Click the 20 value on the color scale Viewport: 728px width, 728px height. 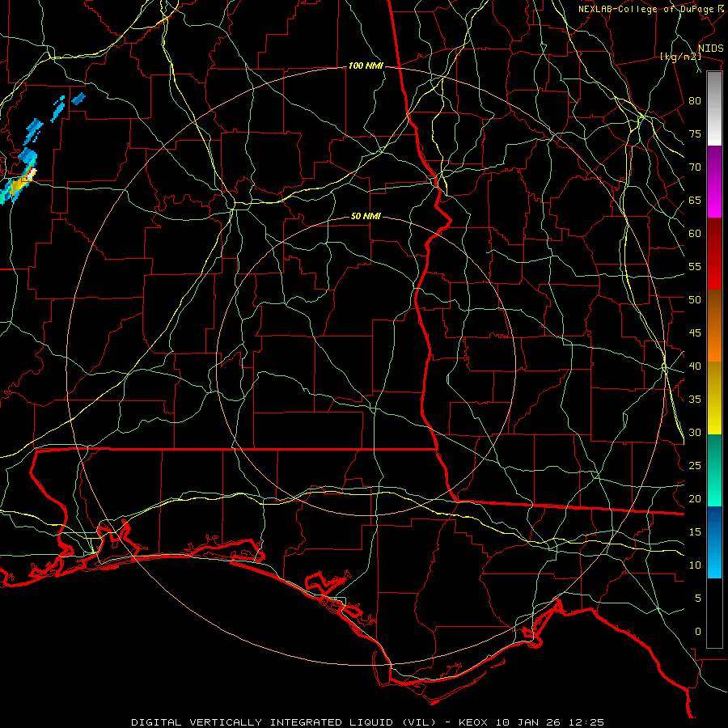point(695,498)
